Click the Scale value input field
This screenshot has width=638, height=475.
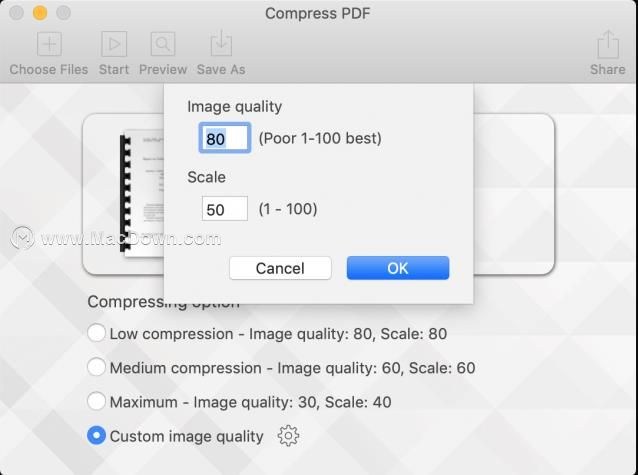(x=225, y=209)
